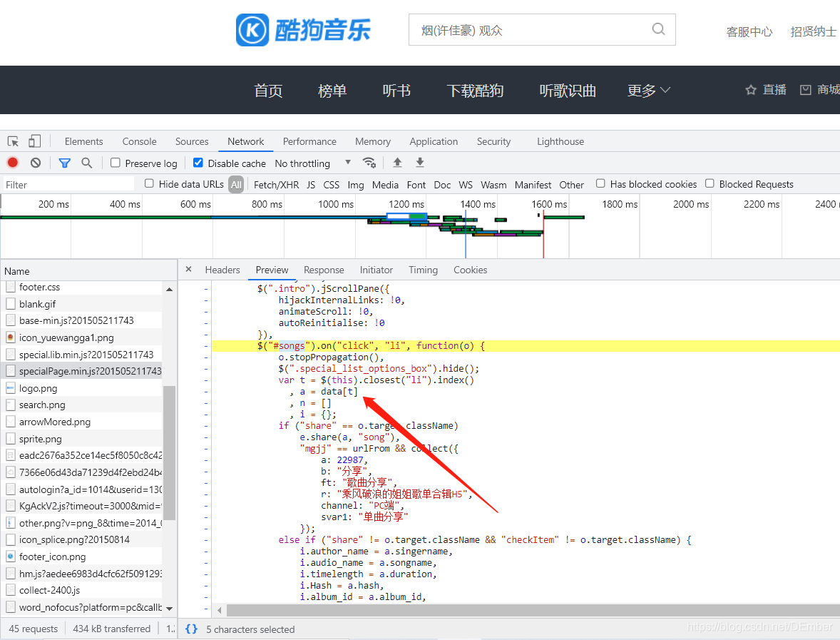Image resolution: width=840 pixels, height=640 pixels.
Task: Open 下载酷狗 download link
Action: (475, 90)
